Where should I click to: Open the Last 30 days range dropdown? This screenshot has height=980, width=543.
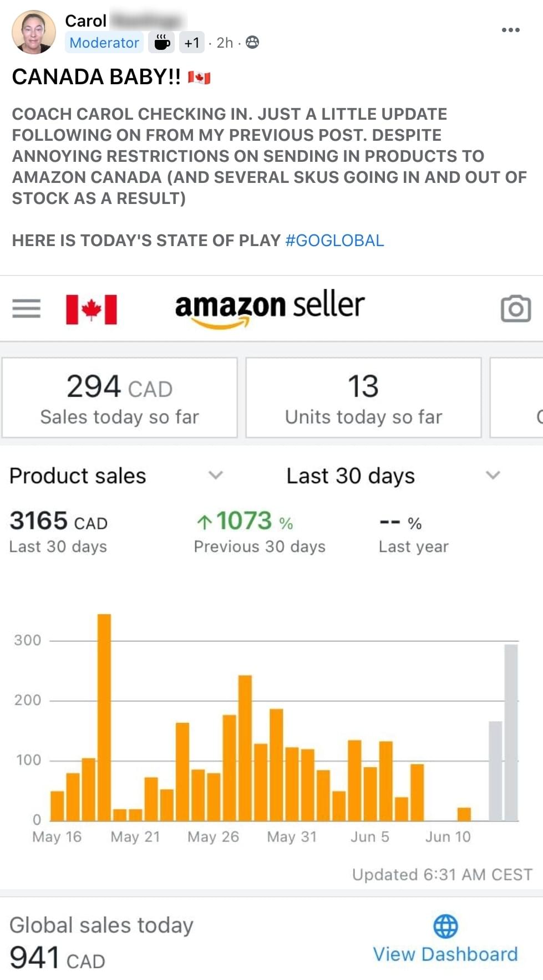click(x=493, y=475)
